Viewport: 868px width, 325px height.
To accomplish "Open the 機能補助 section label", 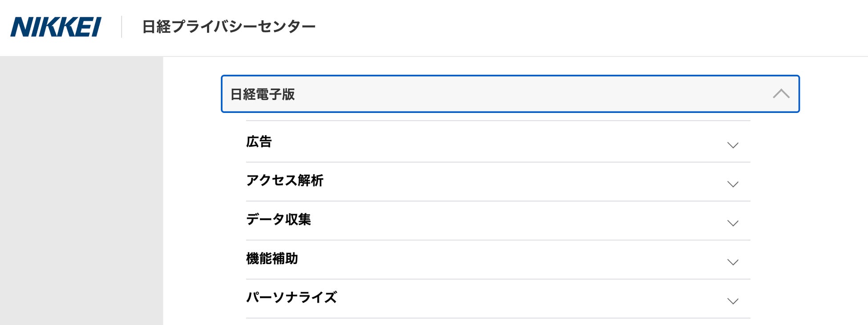I will [x=272, y=259].
